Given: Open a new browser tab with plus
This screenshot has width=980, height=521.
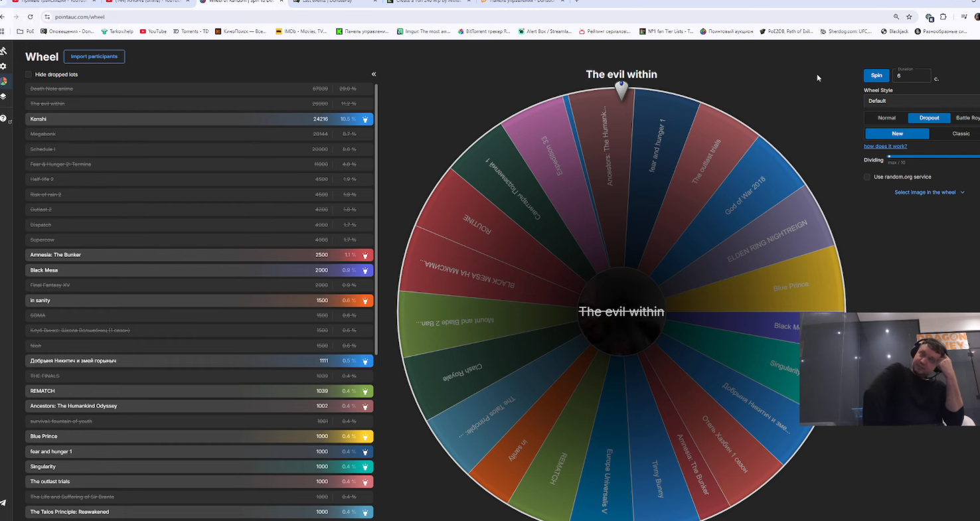Looking at the screenshot, I should [576, 2].
